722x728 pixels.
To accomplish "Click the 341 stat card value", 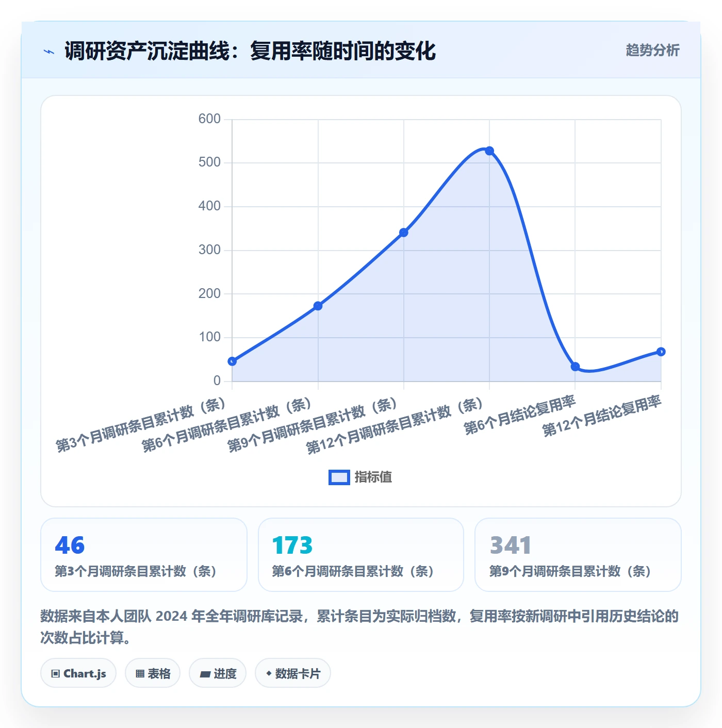I will [x=510, y=545].
